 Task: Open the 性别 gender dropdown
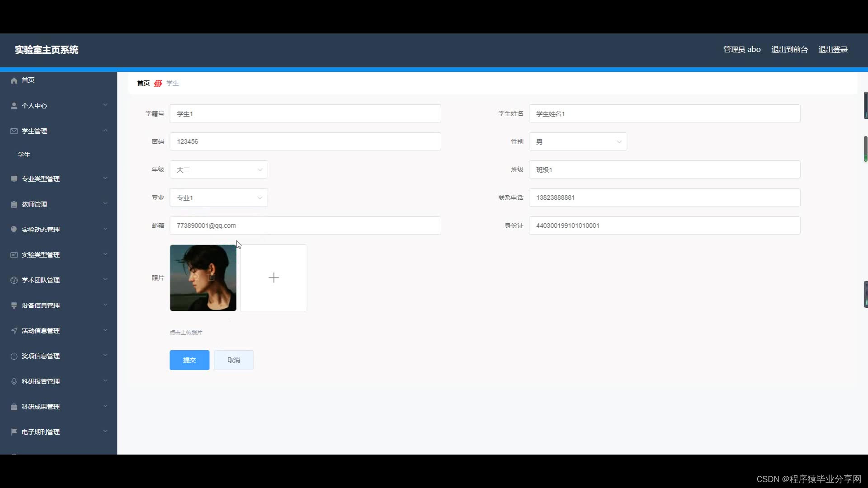577,142
